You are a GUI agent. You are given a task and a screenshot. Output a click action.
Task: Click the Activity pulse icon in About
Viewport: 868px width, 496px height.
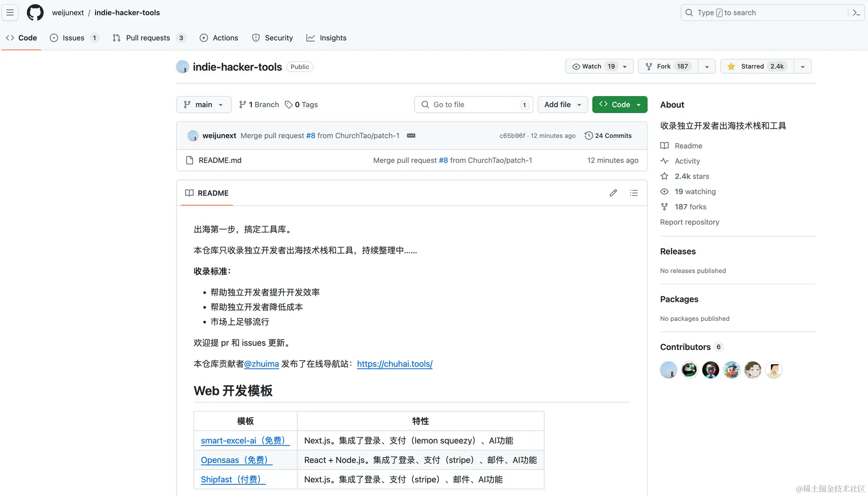pyautogui.click(x=664, y=161)
